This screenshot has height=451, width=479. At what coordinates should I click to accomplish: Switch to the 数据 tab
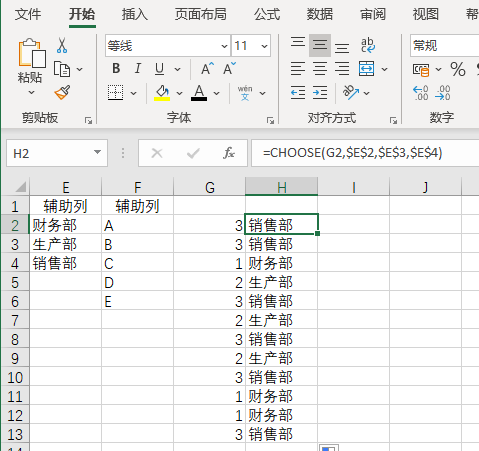(x=320, y=14)
